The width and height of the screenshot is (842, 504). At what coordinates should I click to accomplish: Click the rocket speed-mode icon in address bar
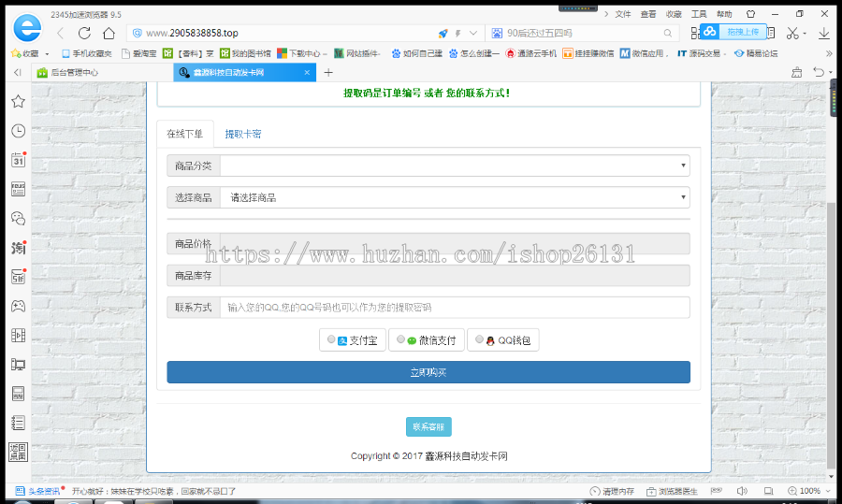point(443,34)
